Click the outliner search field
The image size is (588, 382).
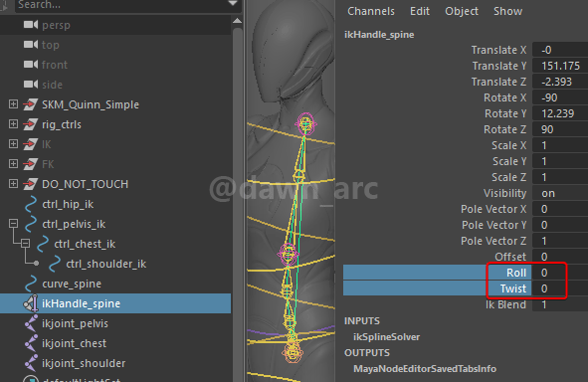point(120,5)
